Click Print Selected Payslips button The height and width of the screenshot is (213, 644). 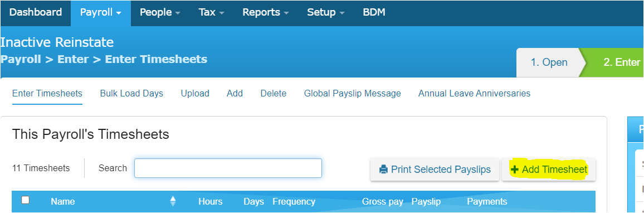pos(435,170)
